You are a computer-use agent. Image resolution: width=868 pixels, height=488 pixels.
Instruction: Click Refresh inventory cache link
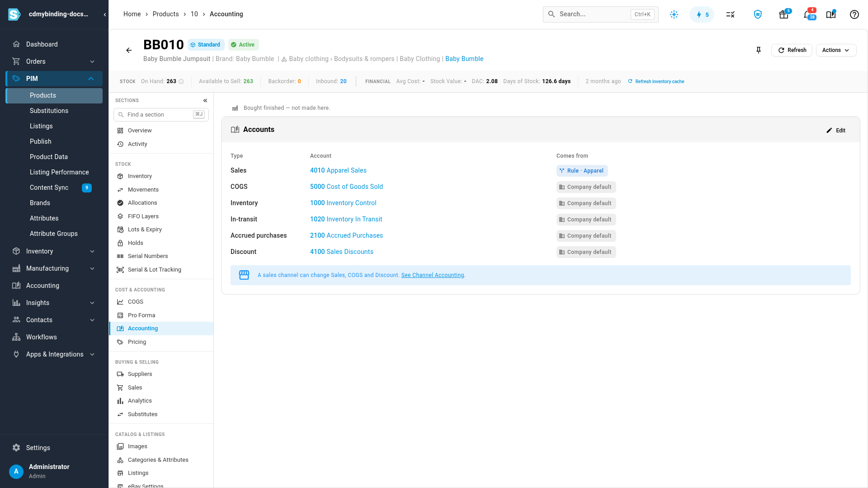[656, 81]
